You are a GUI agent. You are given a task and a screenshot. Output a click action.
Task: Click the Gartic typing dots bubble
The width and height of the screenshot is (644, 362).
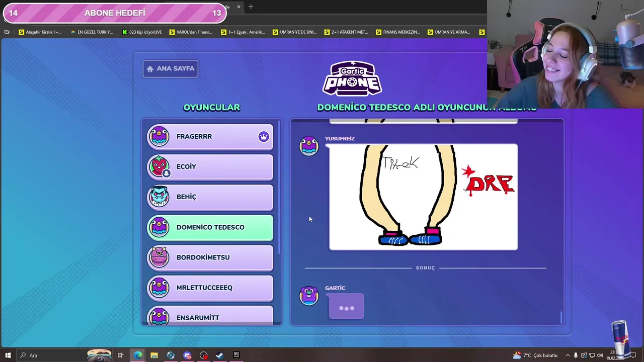point(346,307)
